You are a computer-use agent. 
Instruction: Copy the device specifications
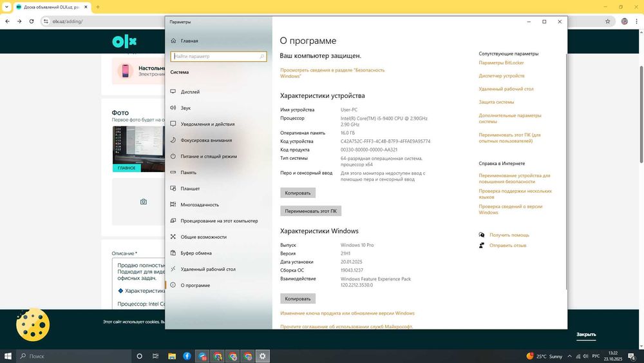pos(298,193)
